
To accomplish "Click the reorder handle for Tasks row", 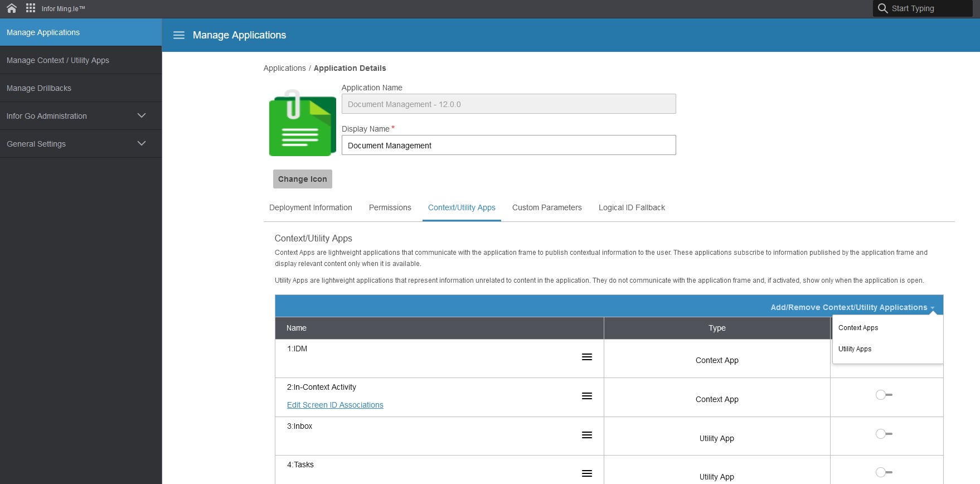I will tap(586, 473).
